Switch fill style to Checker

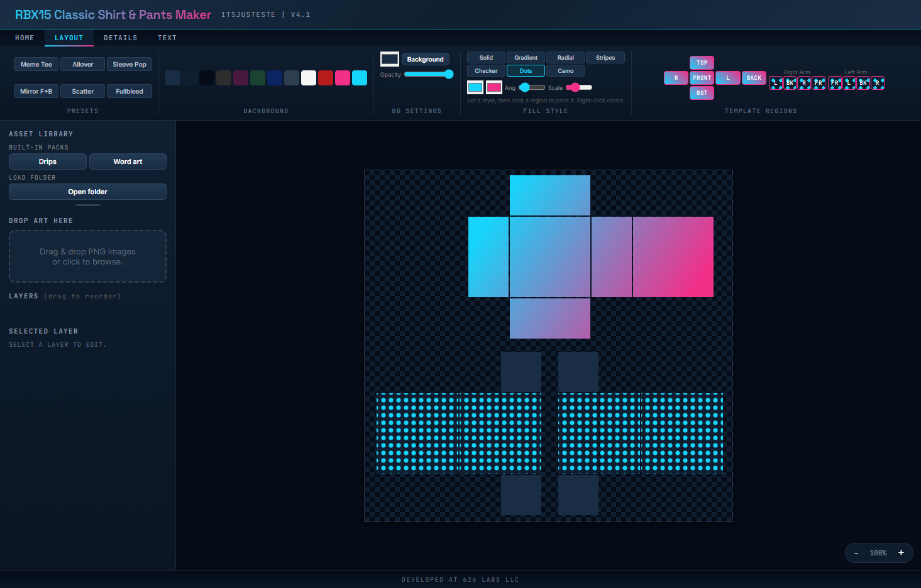tap(486, 71)
